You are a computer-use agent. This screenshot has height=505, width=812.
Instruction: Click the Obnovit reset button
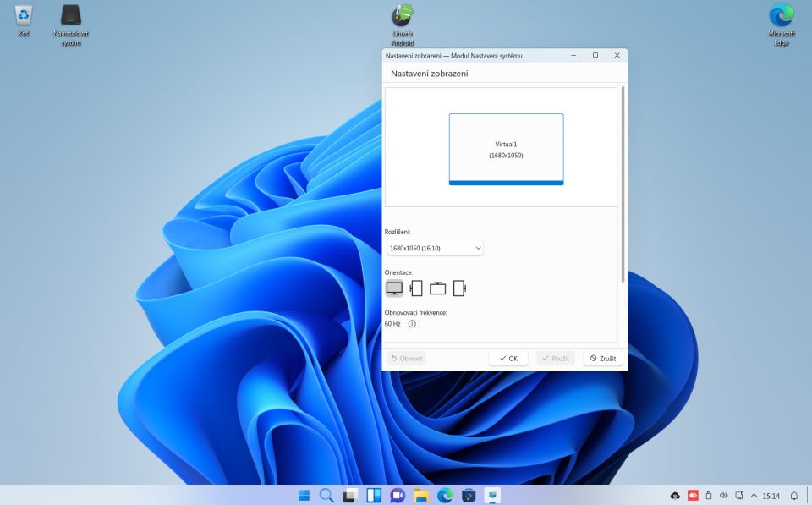click(407, 359)
